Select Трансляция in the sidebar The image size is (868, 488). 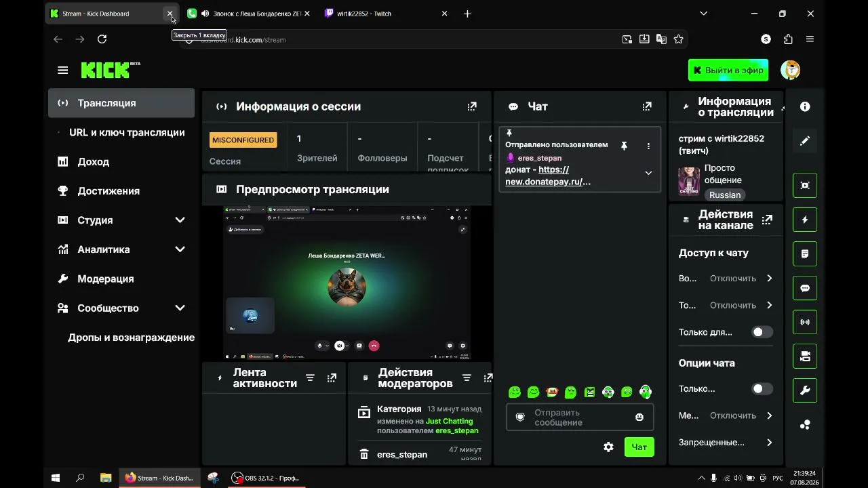[121, 103]
